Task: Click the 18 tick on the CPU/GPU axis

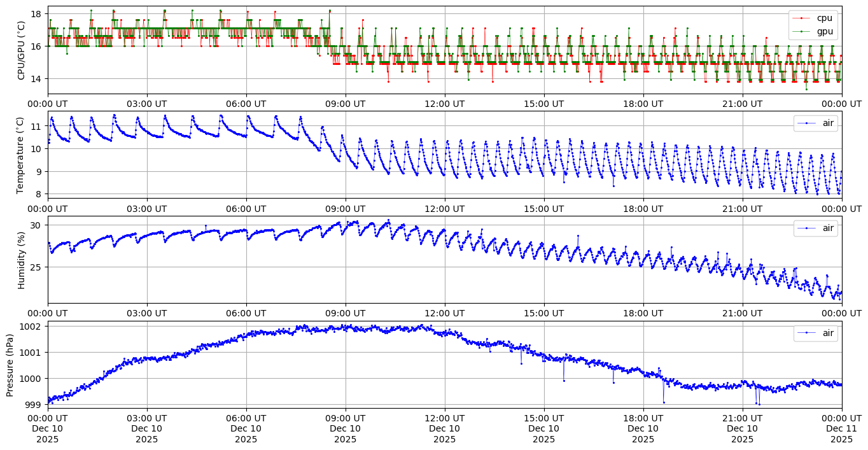Action: (x=36, y=14)
